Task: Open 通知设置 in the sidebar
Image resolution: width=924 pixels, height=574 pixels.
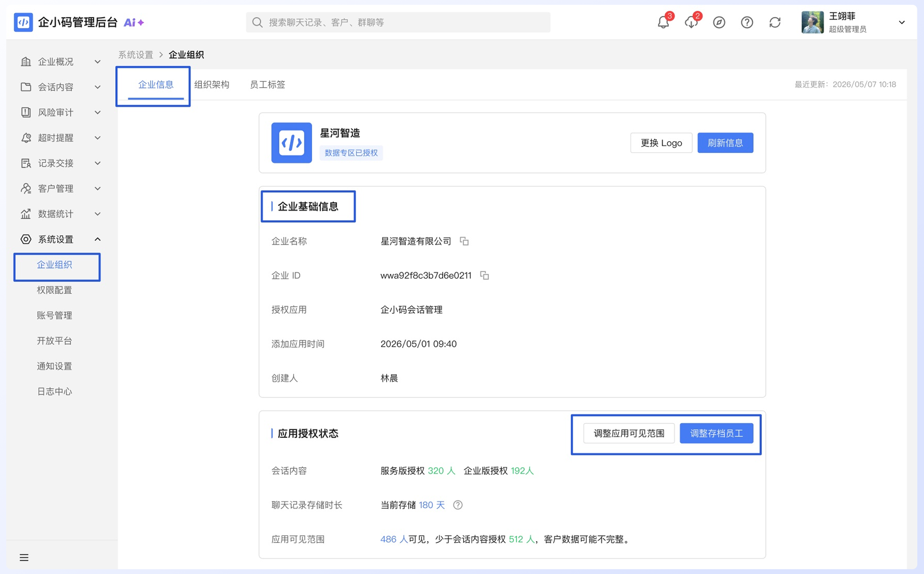Action: pyautogui.click(x=54, y=366)
